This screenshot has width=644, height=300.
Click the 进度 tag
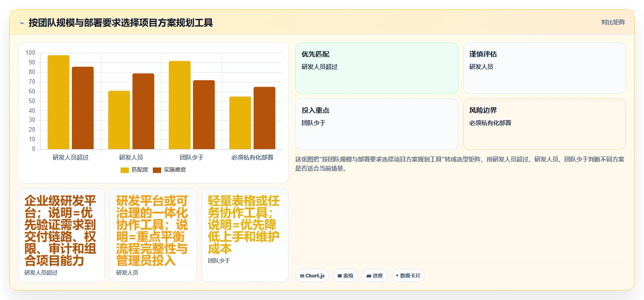pos(375,276)
